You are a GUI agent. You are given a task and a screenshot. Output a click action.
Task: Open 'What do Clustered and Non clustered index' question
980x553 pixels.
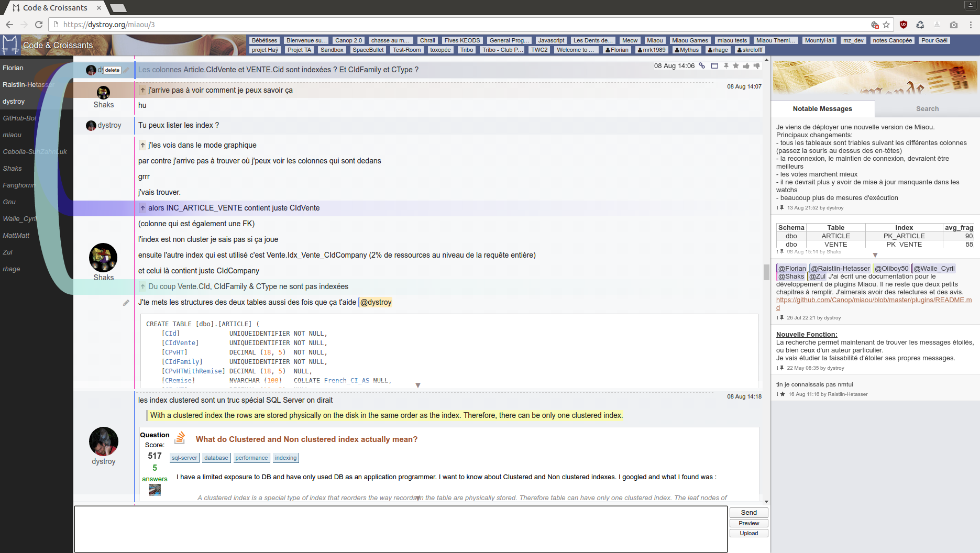click(x=306, y=439)
